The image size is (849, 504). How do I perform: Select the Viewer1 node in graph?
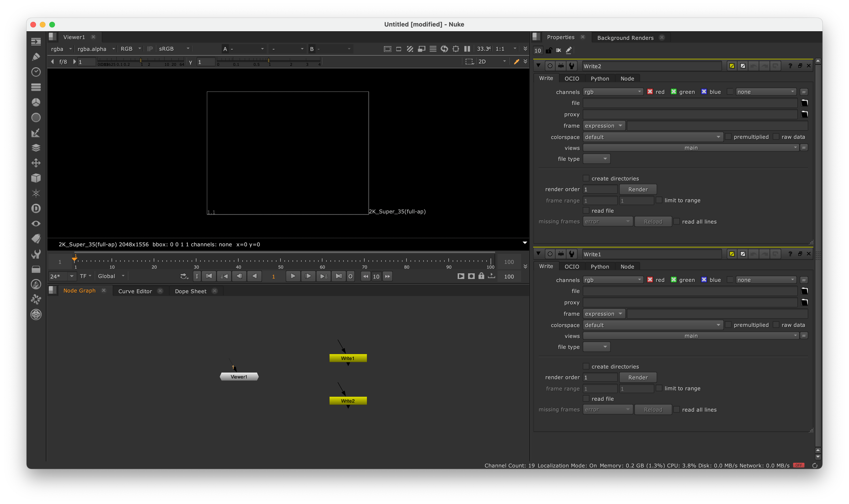[239, 377]
